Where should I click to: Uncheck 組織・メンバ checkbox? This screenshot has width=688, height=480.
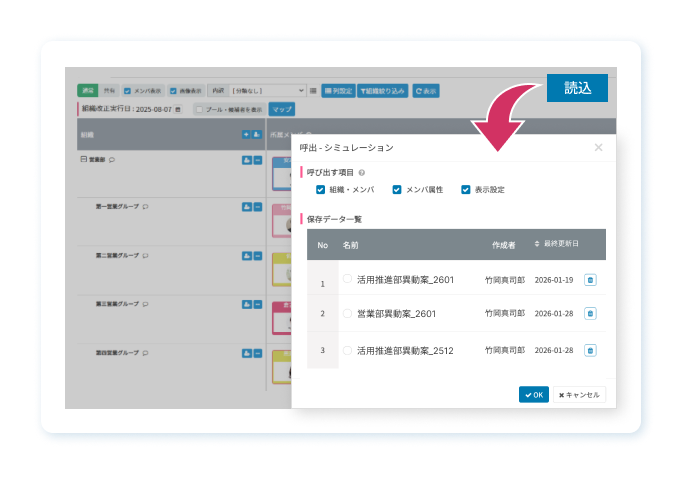pos(320,189)
